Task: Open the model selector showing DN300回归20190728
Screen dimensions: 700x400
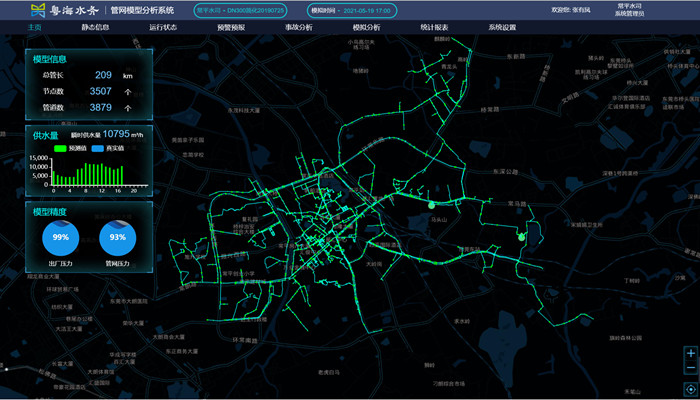Action: (x=236, y=10)
